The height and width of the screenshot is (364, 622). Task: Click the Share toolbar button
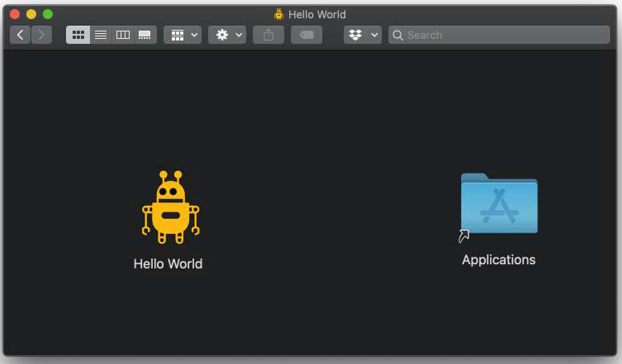tap(268, 35)
